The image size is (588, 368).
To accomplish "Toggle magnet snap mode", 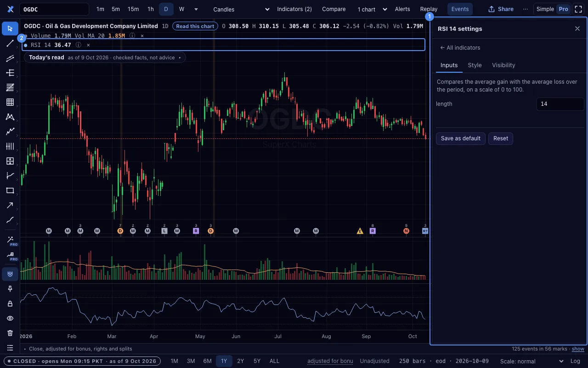I will click(10, 274).
